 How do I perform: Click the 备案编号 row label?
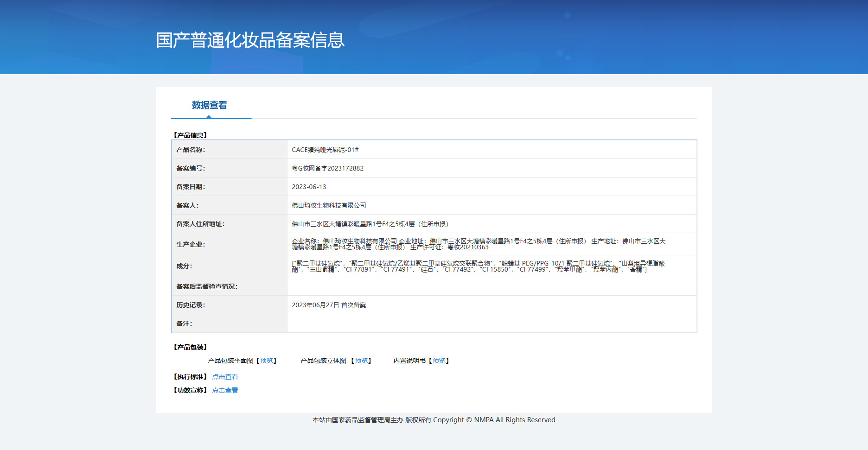(191, 168)
